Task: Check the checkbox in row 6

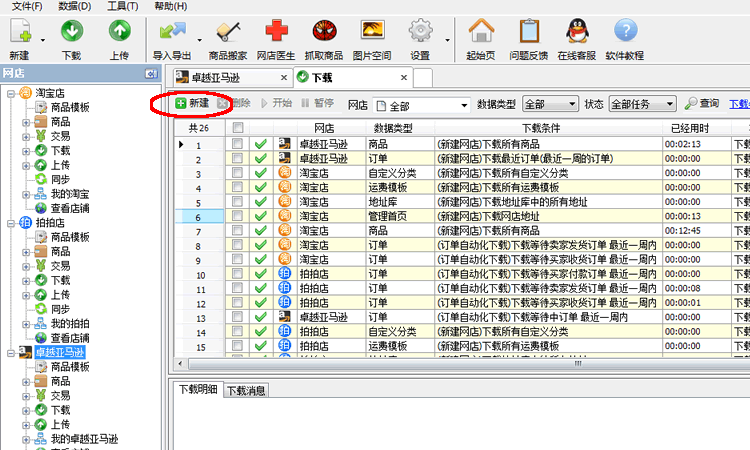Action: coord(237,216)
